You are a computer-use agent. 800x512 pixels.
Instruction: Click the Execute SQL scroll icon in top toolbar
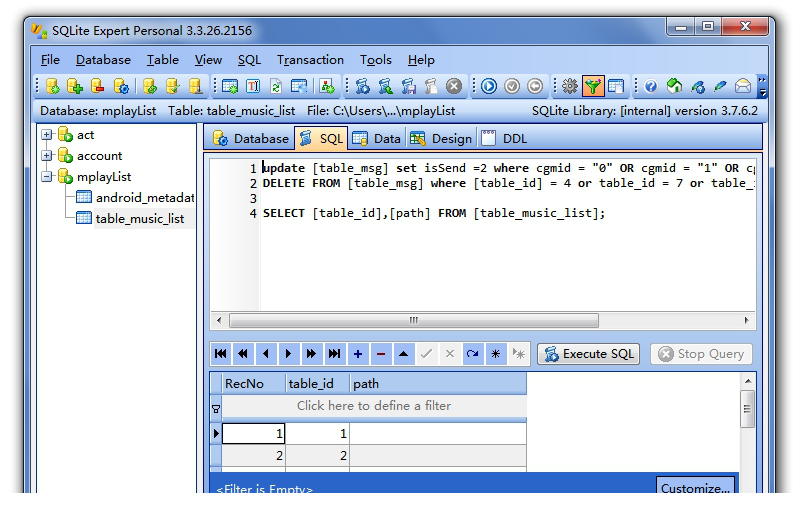pyautogui.click(x=363, y=86)
